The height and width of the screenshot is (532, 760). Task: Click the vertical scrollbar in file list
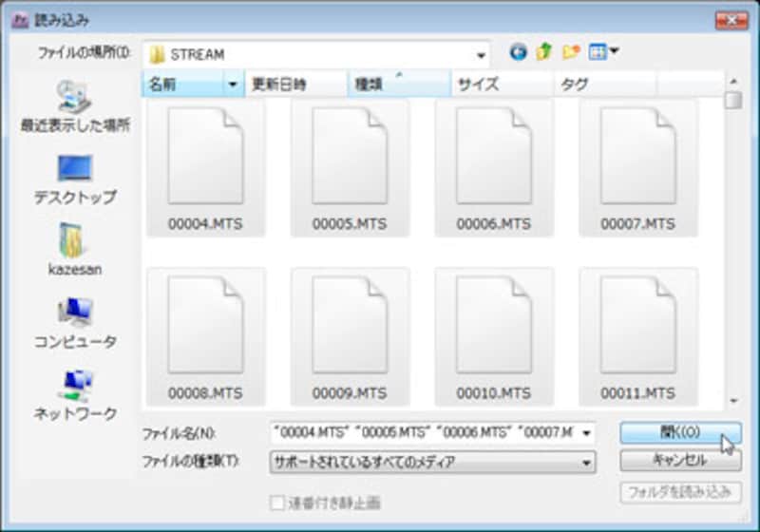click(732, 247)
